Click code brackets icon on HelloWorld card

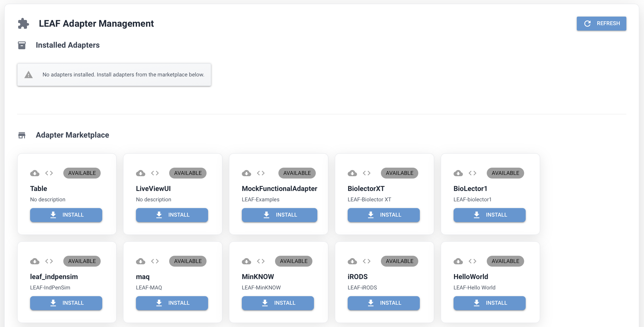click(472, 261)
